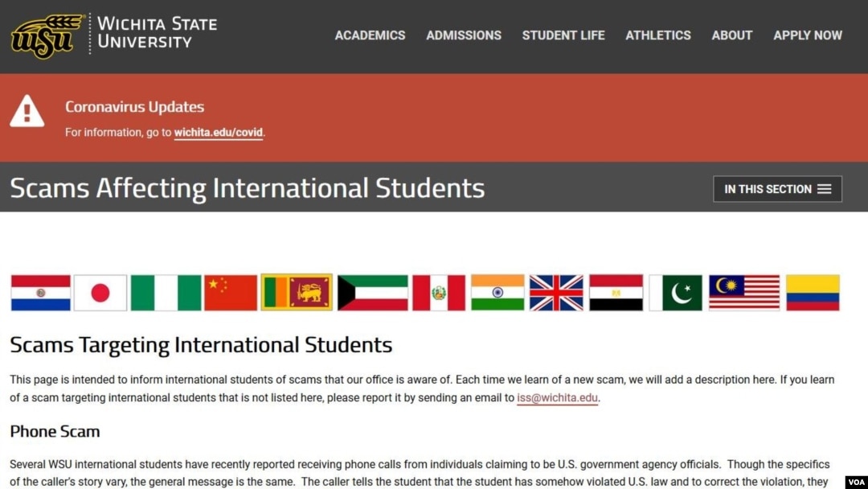Click the iss@wichita.edu email link

[x=557, y=397]
